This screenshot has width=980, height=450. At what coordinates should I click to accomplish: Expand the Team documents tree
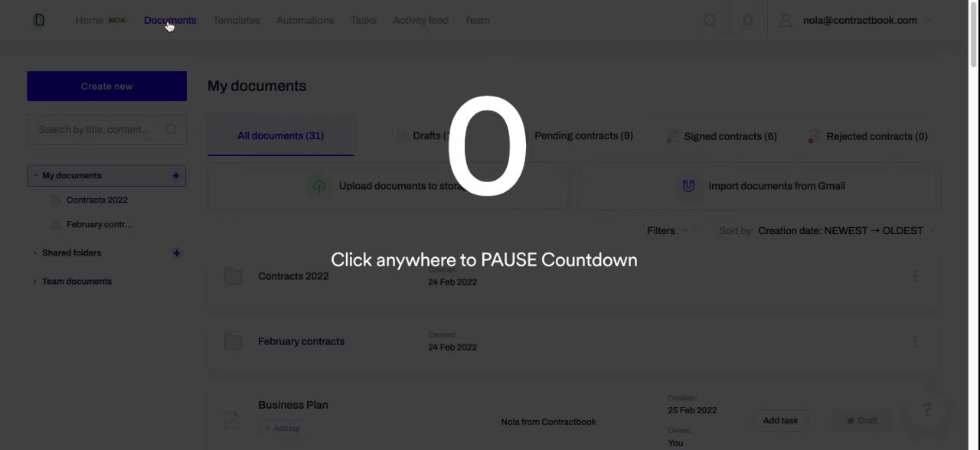point(34,282)
